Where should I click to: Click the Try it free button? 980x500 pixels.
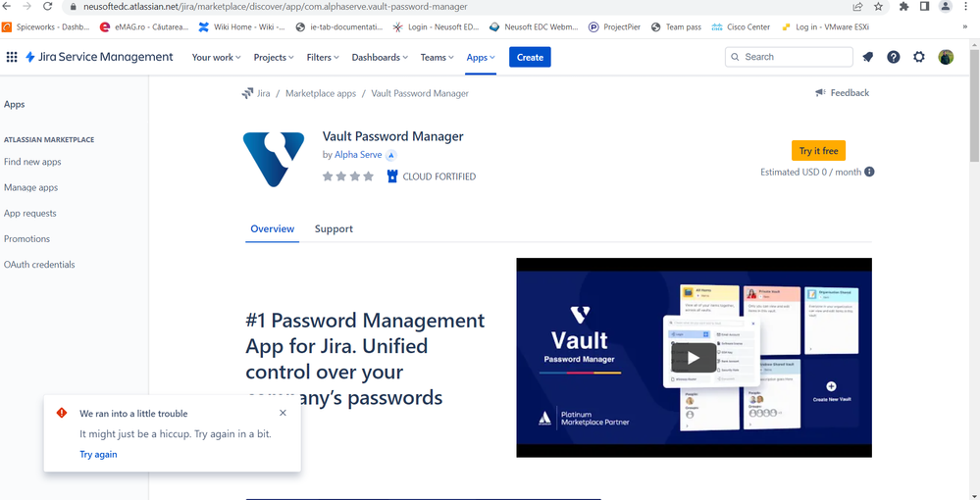(819, 151)
